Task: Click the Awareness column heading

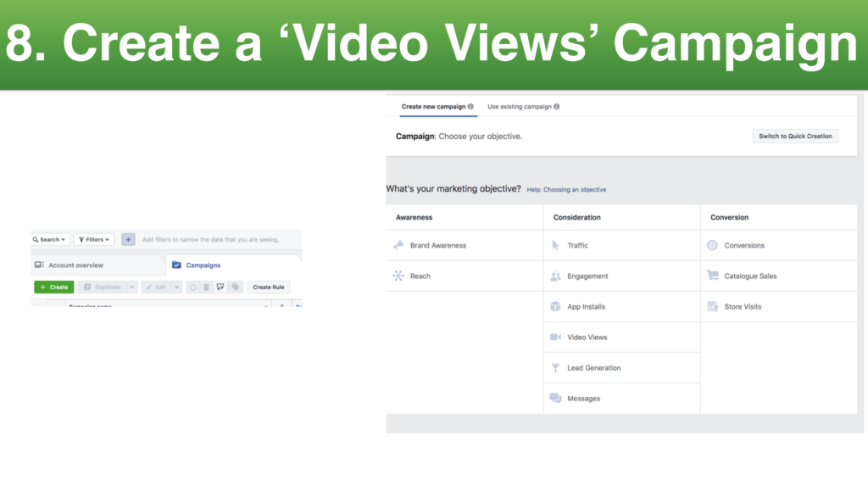Action: pos(414,217)
